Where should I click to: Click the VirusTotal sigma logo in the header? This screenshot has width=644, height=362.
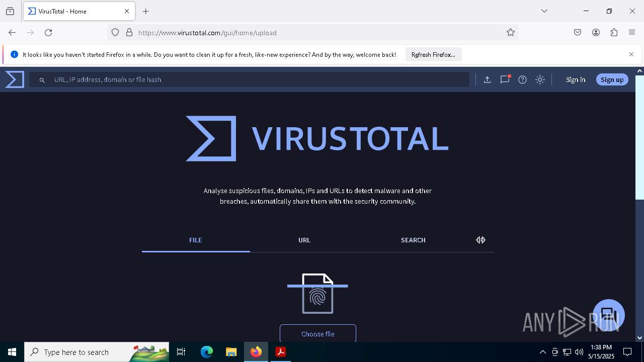coord(15,79)
